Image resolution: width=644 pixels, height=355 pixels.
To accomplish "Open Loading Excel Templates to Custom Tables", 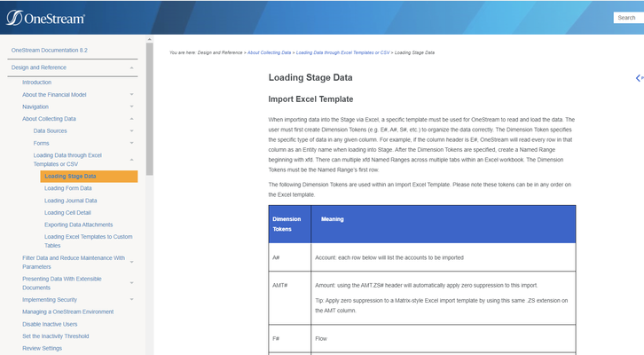I will click(x=89, y=241).
